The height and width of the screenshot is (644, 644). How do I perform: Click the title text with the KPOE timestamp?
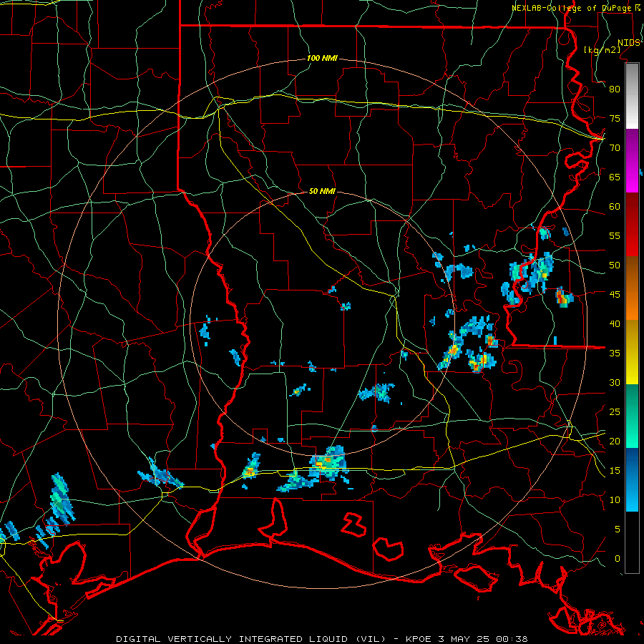(x=322, y=639)
